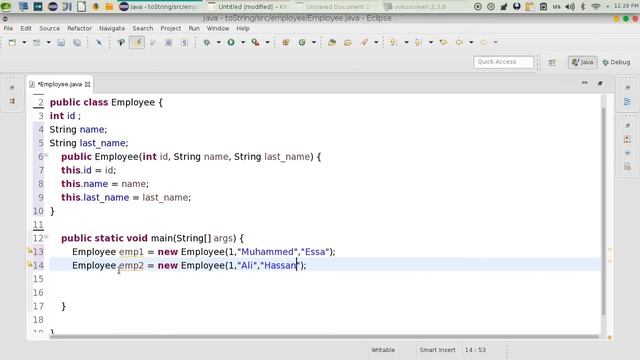This screenshot has width=640, height=360.
Task: Close the Employee.java editor tab
Action: click(x=87, y=84)
